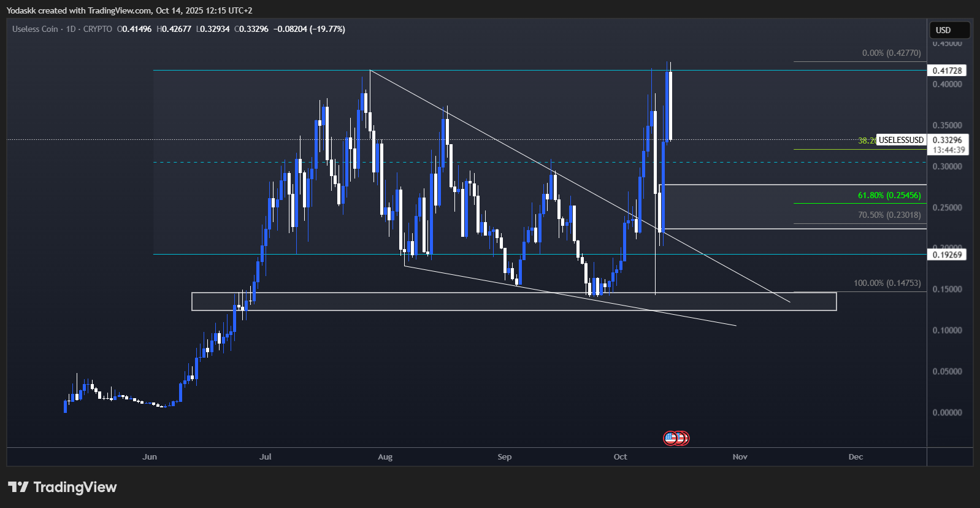Click the Oct label on time axis
This screenshot has height=508, width=980.
coord(621,456)
